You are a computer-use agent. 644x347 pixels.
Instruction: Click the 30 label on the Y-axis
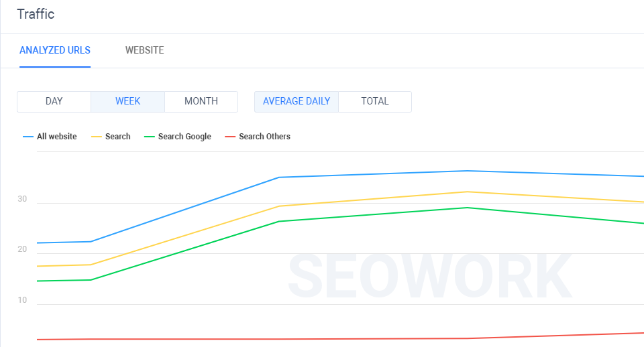[x=22, y=200]
